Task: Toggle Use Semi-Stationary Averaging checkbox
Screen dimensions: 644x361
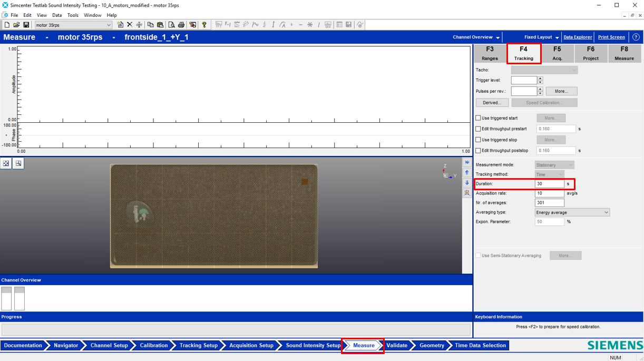Action: [x=479, y=256]
